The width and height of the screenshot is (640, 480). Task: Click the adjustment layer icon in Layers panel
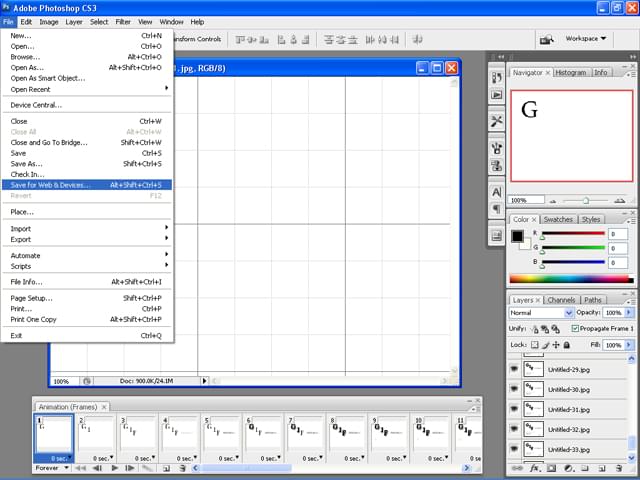pyautogui.click(x=569, y=468)
